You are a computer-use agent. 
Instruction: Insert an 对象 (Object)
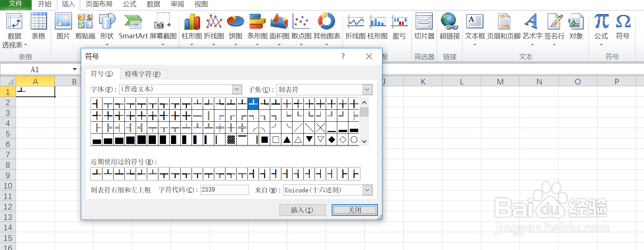[x=576, y=27]
